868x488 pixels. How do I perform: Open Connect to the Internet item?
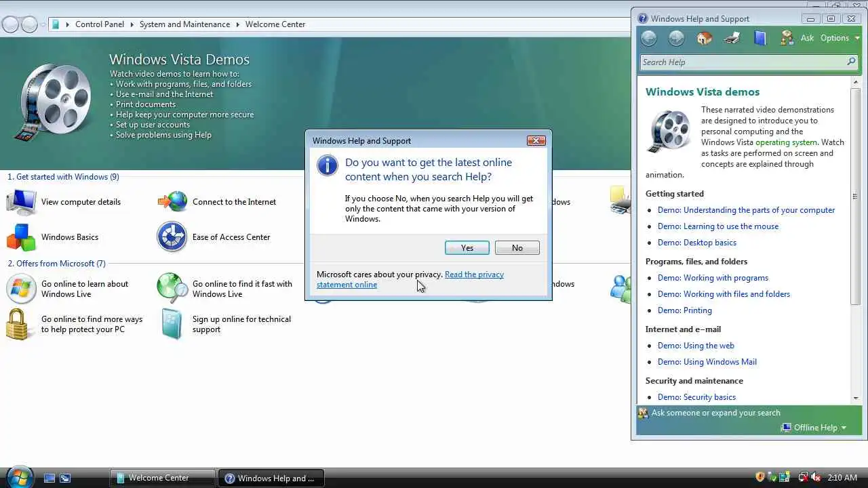tap(217, 202)
